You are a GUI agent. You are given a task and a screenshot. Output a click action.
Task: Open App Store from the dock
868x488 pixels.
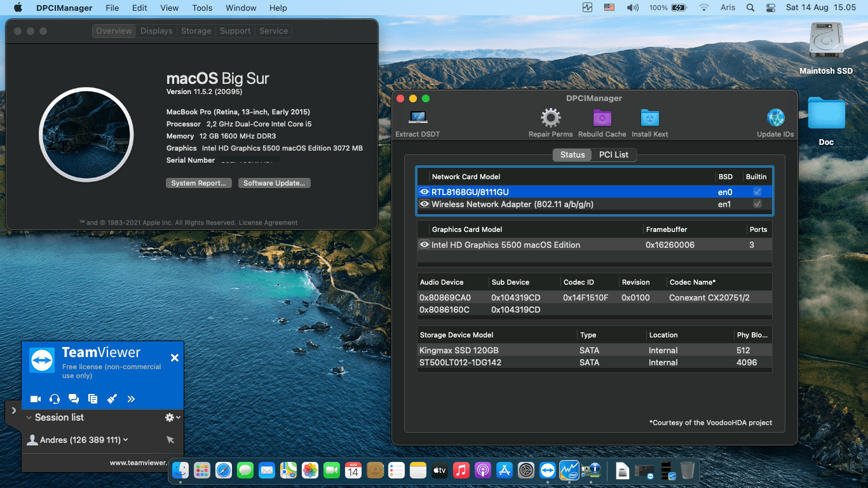[x=505, y=470]
